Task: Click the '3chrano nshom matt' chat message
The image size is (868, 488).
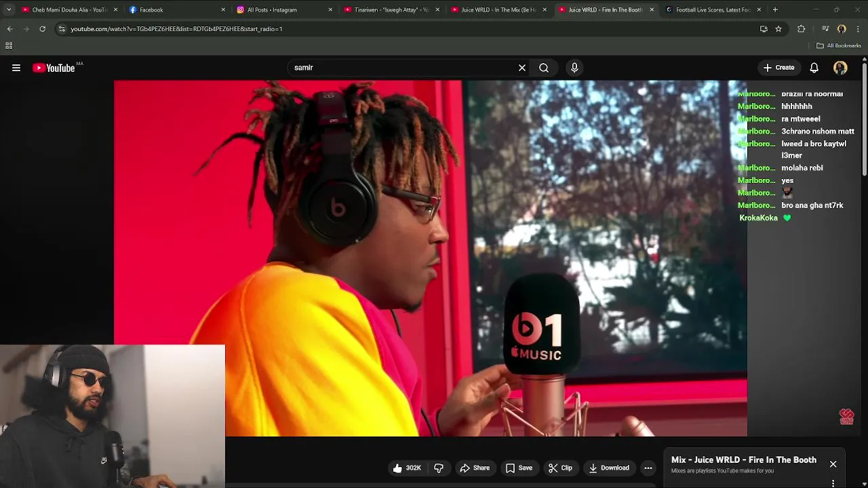Action: [818, 131]
